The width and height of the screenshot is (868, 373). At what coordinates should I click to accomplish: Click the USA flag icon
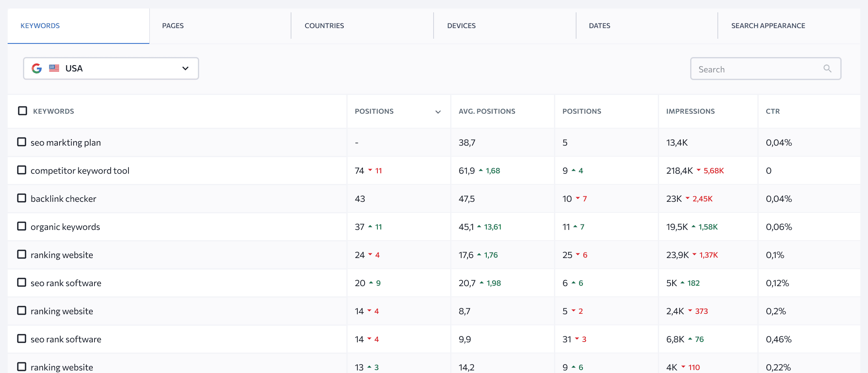pos(54,68)
